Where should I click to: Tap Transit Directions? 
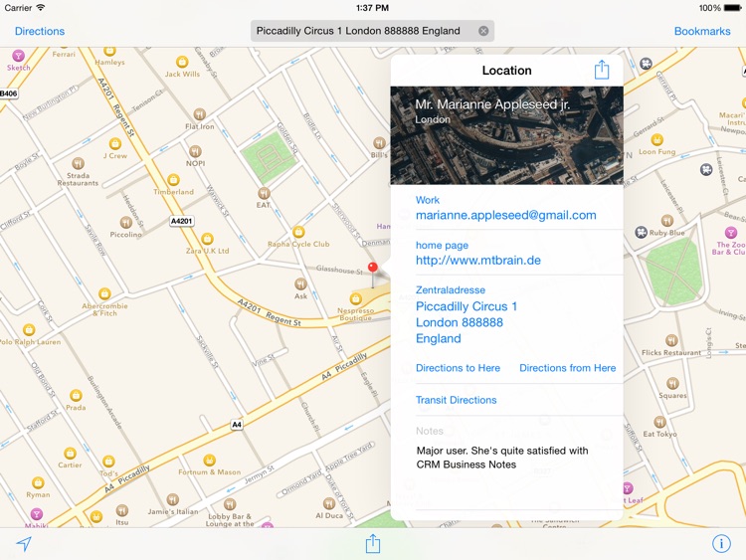pos(456,400)
